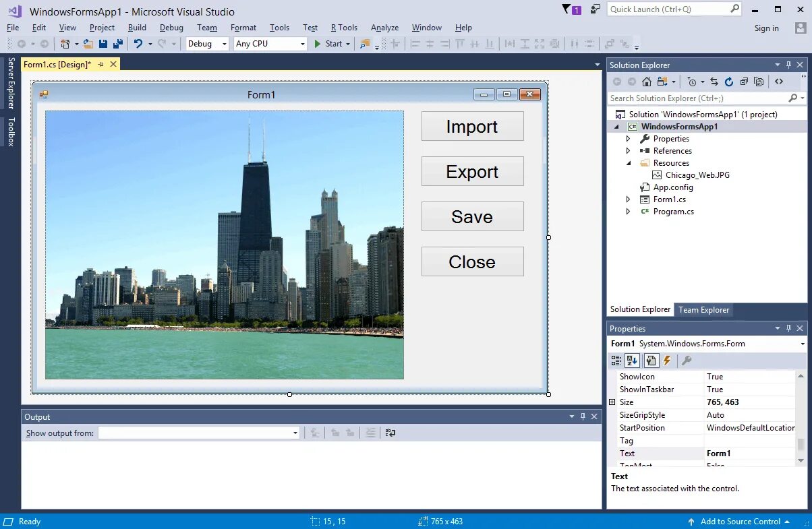Select App.config in Solution Explorer
The height and width of the screenshot is (529, 812).
(x=673, y=187)
